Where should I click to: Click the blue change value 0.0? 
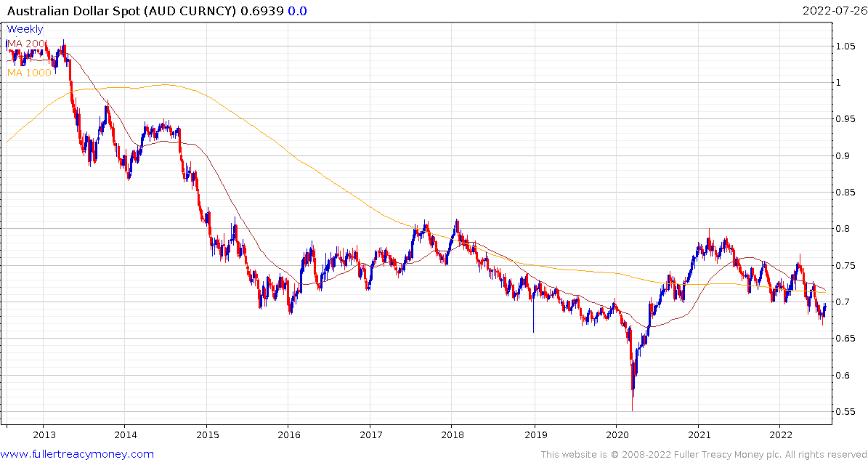click(297, 11)
